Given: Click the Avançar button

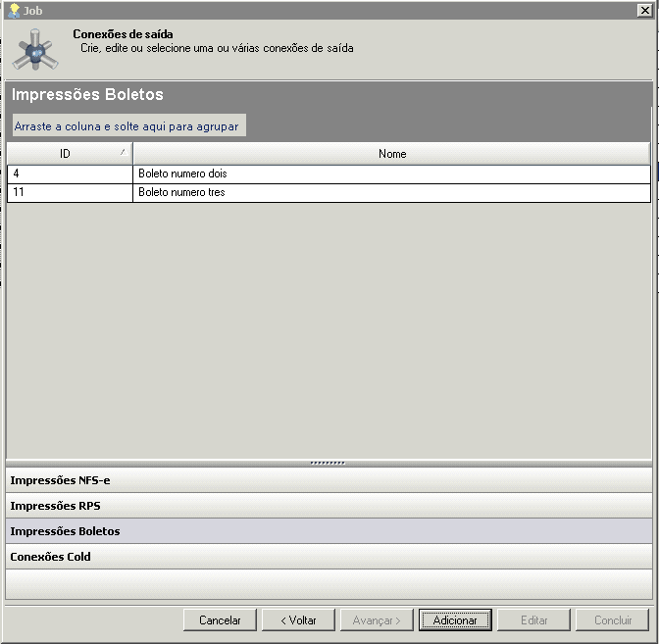Looking at the screenshot, I should pos(377,620).
